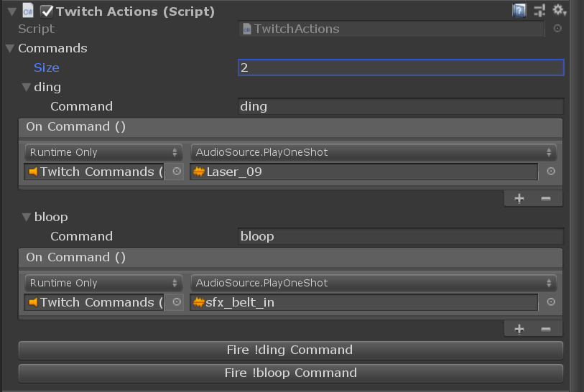This screenshot has height=392, width=584.
Task: Click the Command label under bloop
Action: (82, 236)
